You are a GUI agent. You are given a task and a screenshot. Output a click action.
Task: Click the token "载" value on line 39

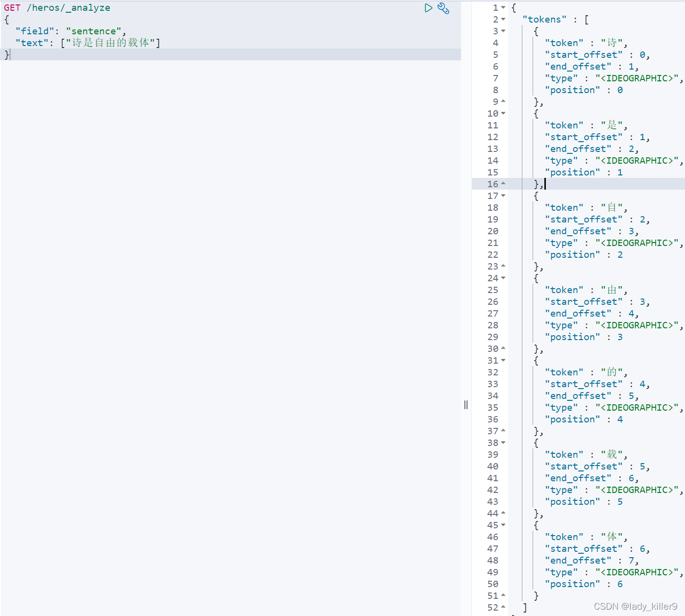pos(612,454)
